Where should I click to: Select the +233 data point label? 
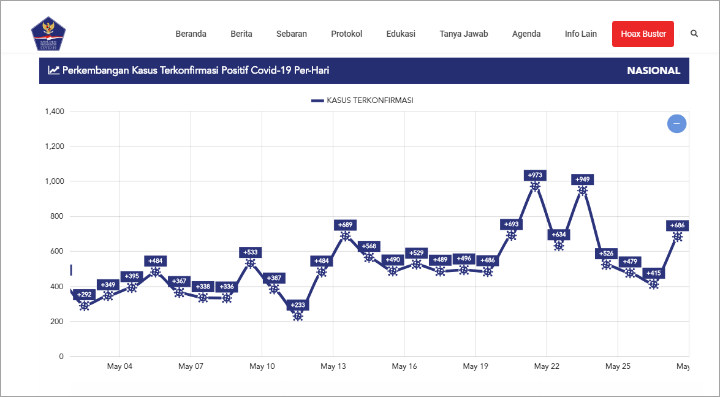click(x=298, y=305)
